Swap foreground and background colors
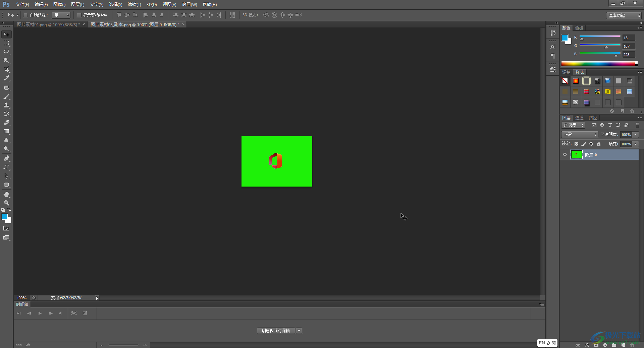Image resolution: width=644 pixels, height=348 pixels. tap(9, 210)
